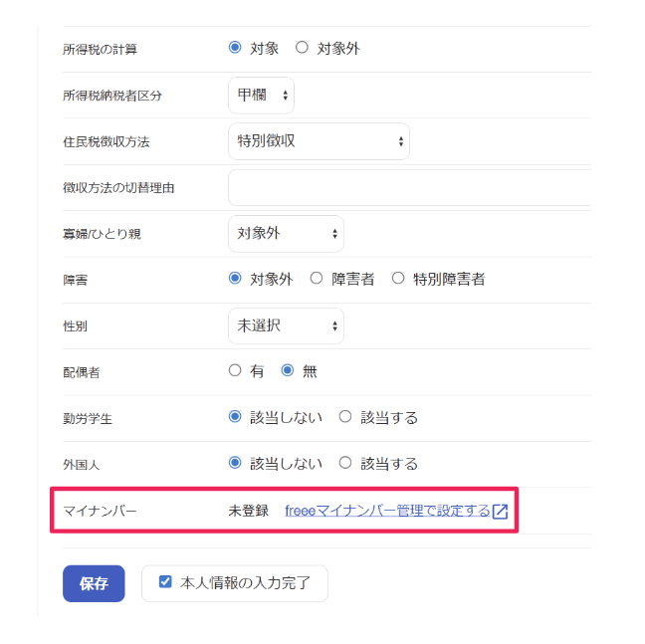Click the 保存 button
The height and width of the screenshot is (644, 645).
click(94, 583)
